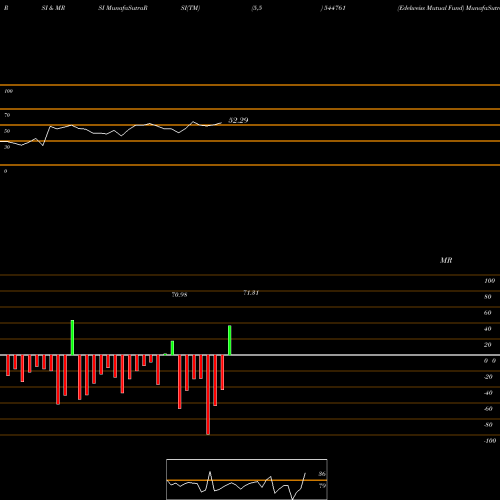Click the 79 label in mini chart
This screenshot has height=500, width=500.
click(x=322, y=486)
